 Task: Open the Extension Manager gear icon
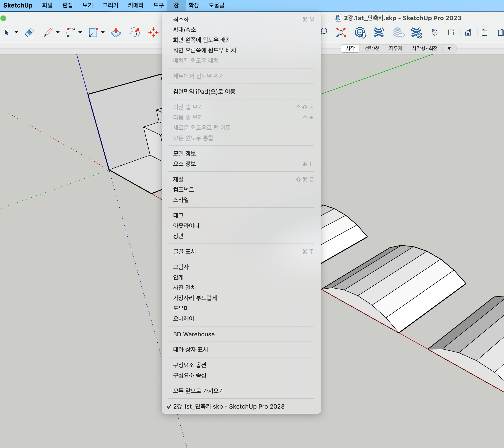[417, 33]
